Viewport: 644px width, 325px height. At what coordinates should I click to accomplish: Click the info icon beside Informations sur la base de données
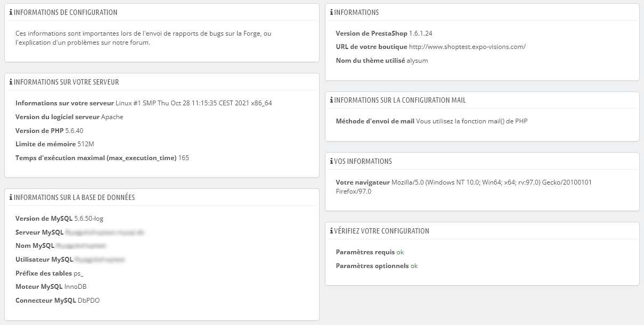tap(11, 197)
